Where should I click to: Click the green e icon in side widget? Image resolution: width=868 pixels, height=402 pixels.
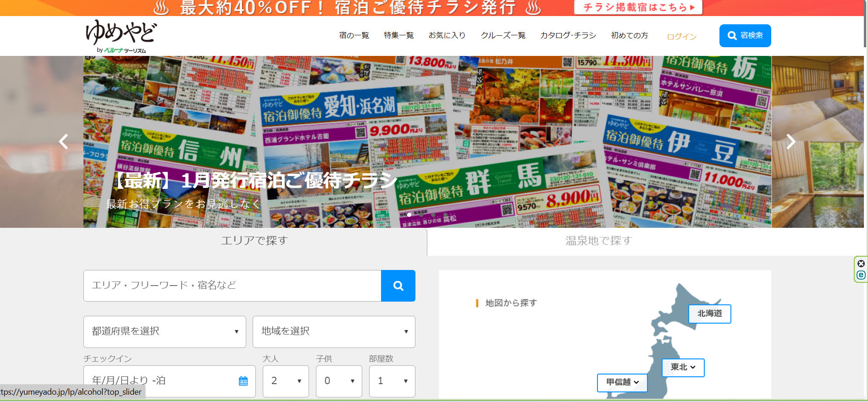[861, 275]
